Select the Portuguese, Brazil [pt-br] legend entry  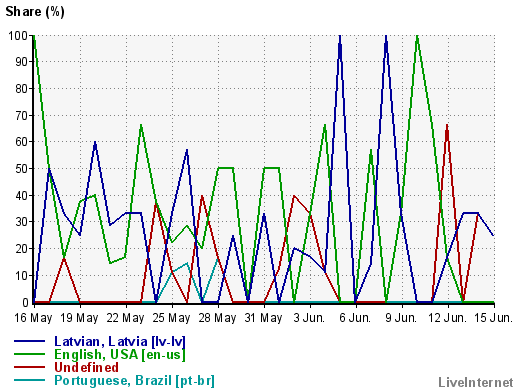tap(134, 381)
